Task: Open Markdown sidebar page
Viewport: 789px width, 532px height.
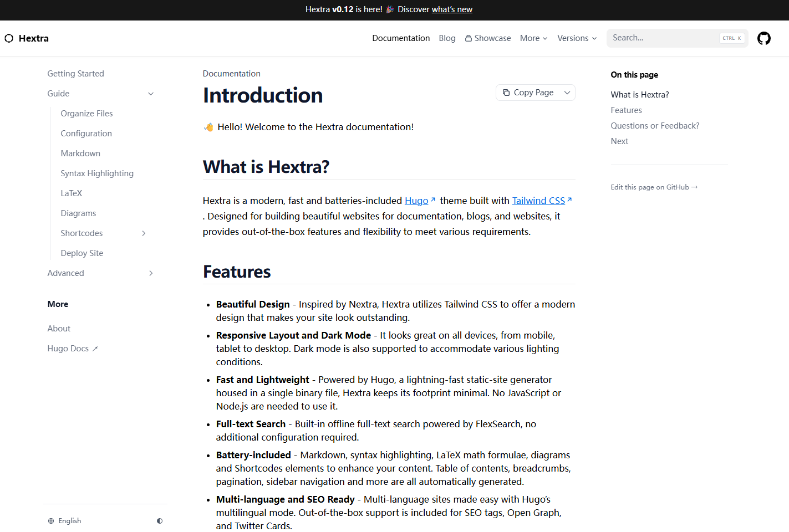Action: coord(80,154)
